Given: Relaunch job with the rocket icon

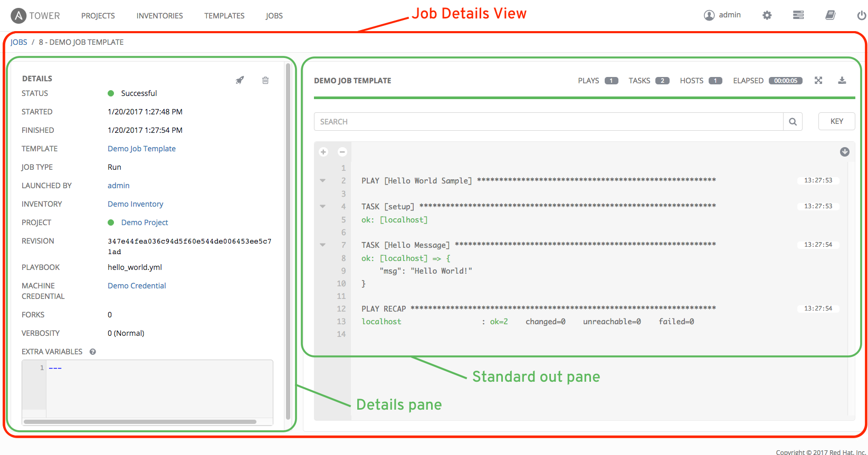Looking at the screenshot, I should 240,80.
